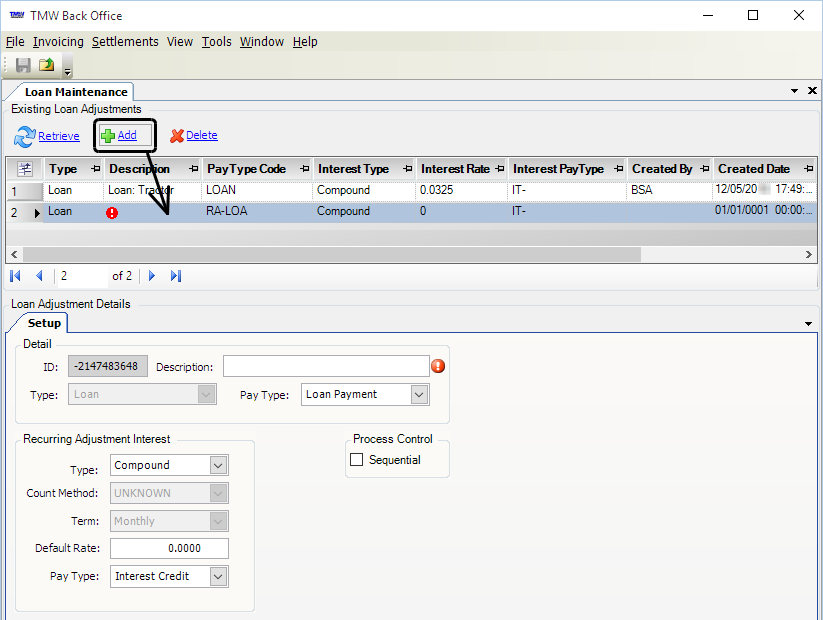This screenshot has height=620, width=823.
Task: Expand the Compound interest Type dropdown
Action: click(218, 465)
